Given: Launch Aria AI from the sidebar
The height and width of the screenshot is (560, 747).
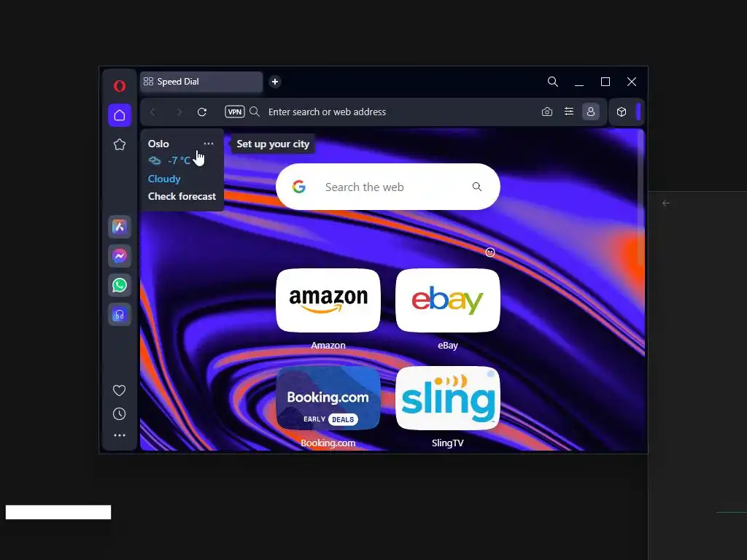Looking at the screenshot, I should (120, 227).
